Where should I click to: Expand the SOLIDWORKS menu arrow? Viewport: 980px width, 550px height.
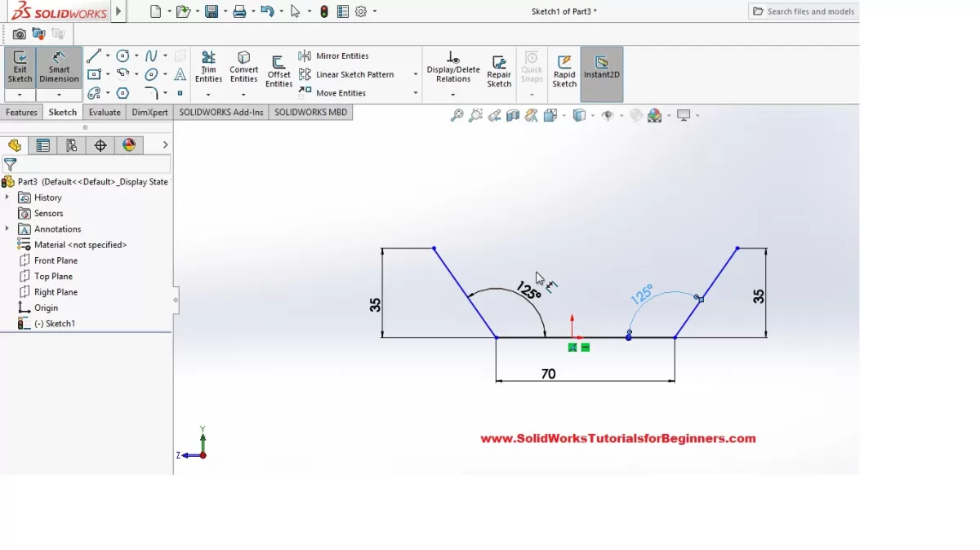tap(119, 11)
